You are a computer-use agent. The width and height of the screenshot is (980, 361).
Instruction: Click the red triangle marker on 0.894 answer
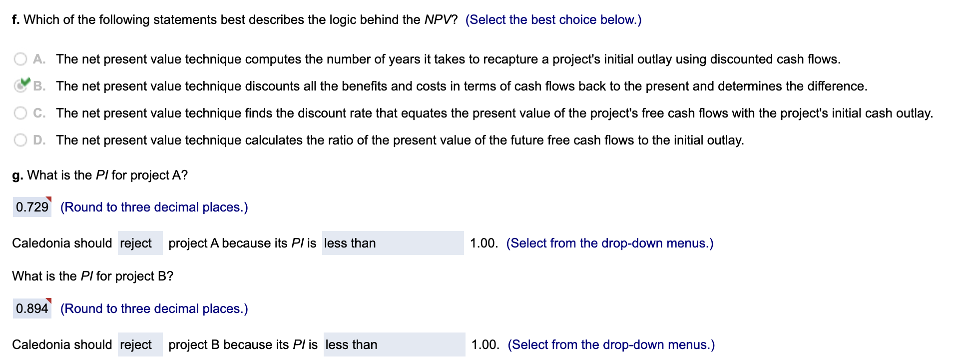click(x=49, y=300)
